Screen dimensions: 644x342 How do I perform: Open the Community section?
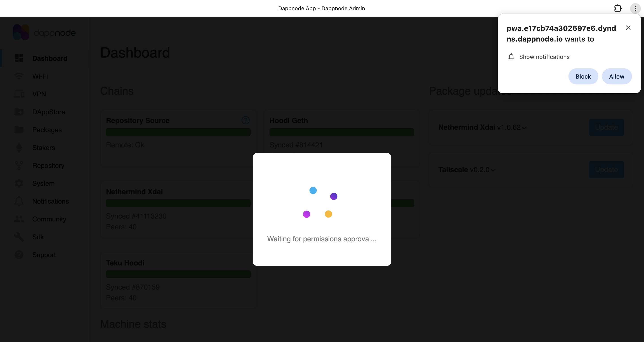coord(49,219)
